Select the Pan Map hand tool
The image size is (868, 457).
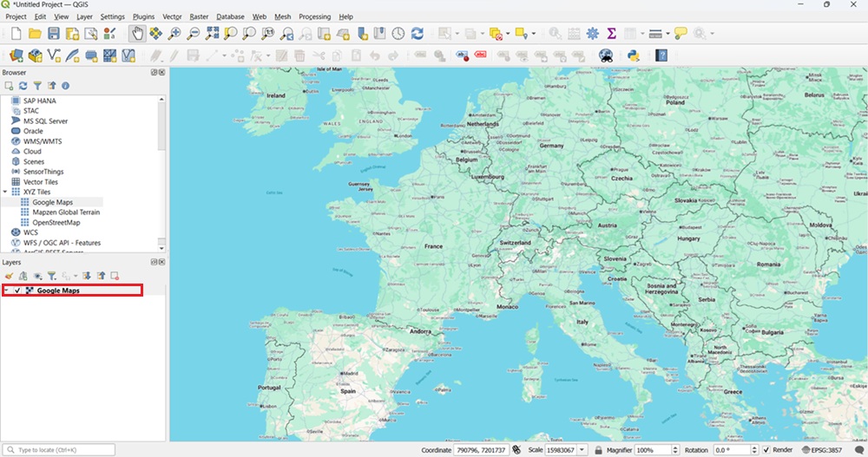click(137, 33)
